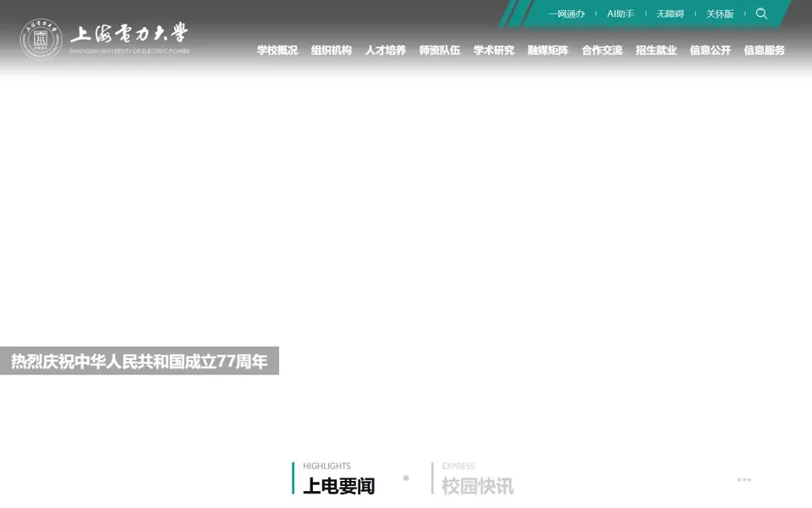Screen dimensions: 812x508
Task: Open the AI助手 link
Action: (620, 14)
